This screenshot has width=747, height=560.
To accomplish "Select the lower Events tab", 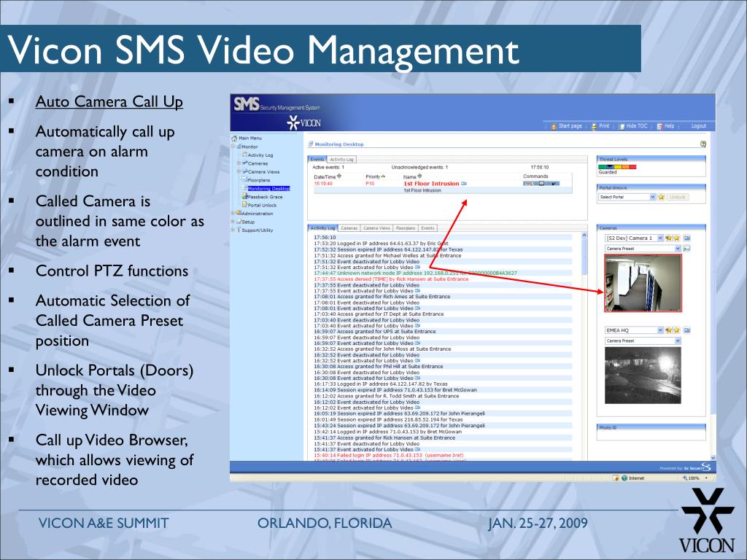I will coord(427,228).
